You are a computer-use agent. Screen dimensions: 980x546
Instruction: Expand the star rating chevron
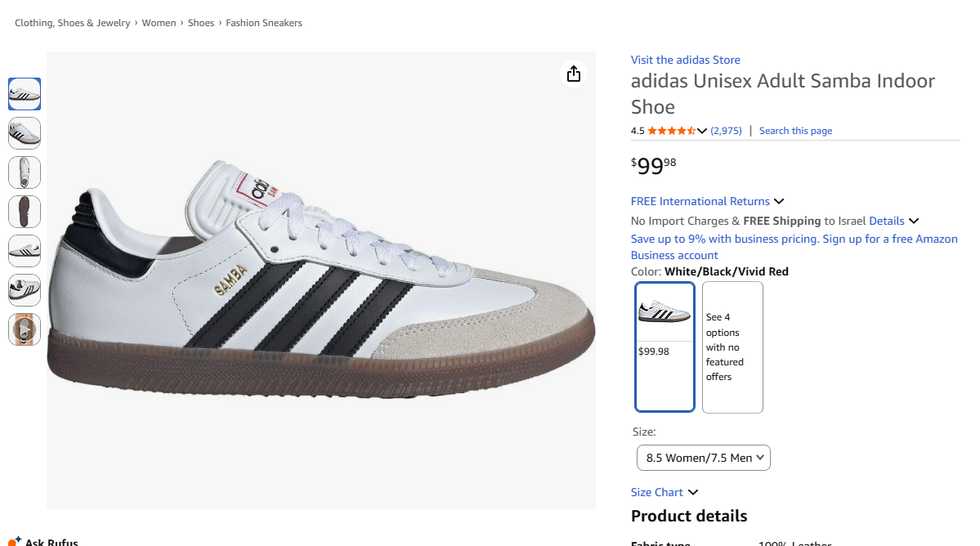point(702,131)
